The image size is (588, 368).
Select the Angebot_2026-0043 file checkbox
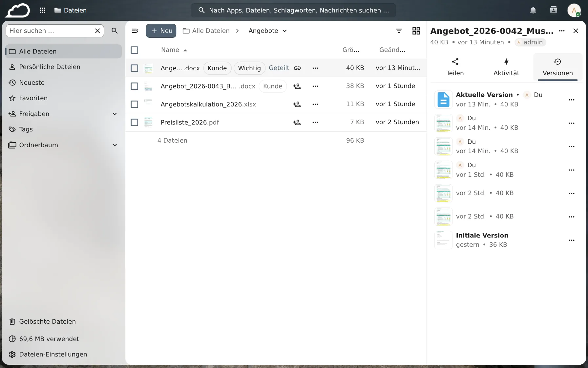[135, 86]
